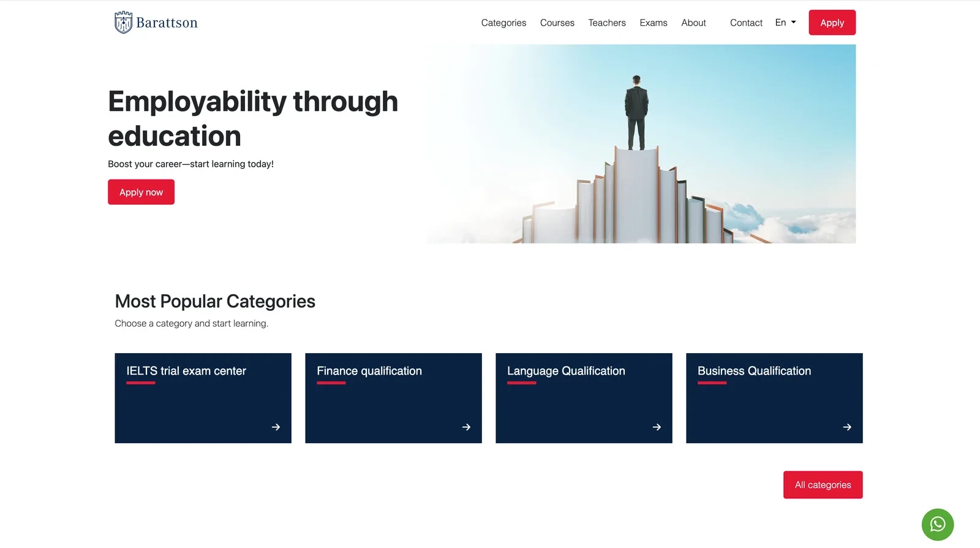The image size is (980, 548).
Task: Click arrow icon on Finance qualification card
Action: [466, 427]
